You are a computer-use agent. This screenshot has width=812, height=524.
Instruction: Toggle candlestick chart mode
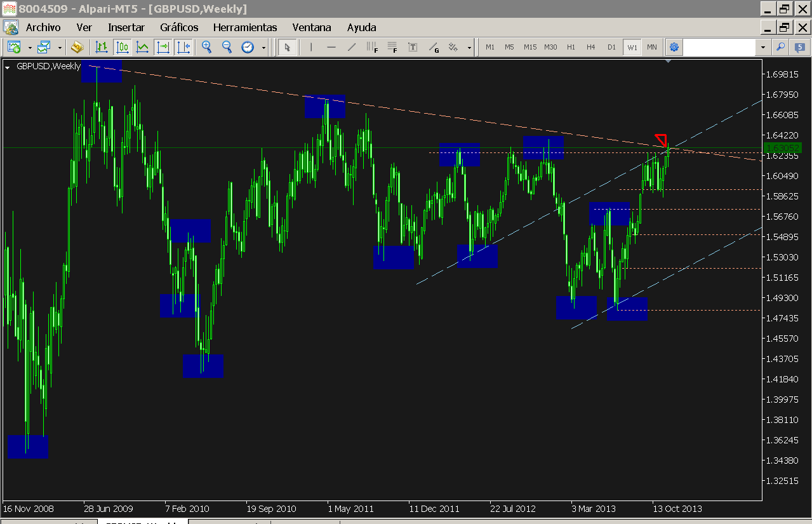point(123,47)
